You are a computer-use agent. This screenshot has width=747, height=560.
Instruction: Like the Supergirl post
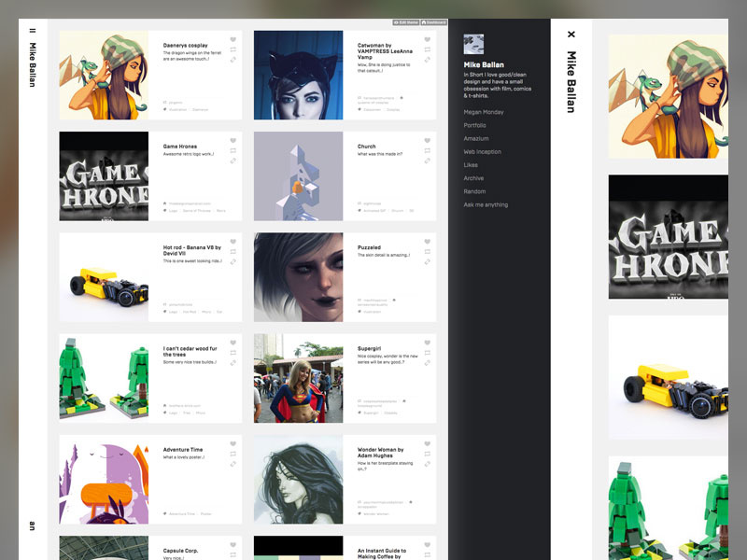(428, 343)
